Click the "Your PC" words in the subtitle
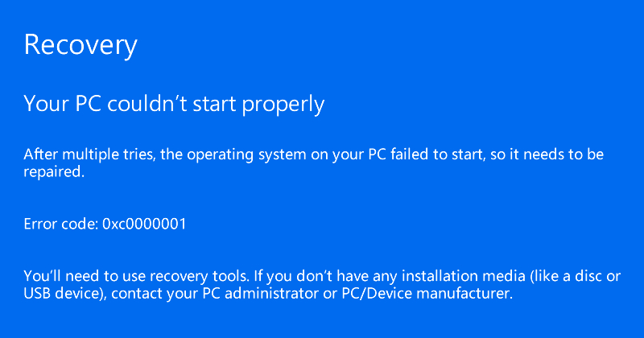The width and height of the screenshot is (644, 338). (x=63, y=103)
